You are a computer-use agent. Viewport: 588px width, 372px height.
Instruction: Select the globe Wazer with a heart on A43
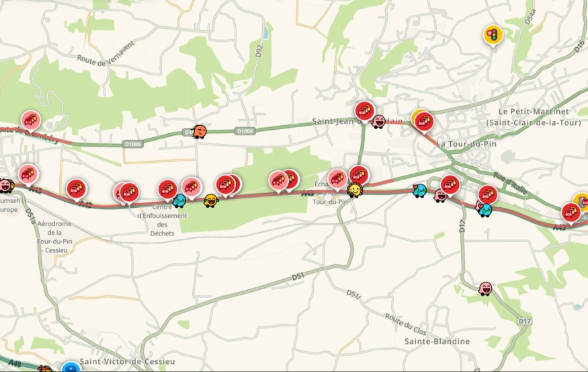(419, 190)
